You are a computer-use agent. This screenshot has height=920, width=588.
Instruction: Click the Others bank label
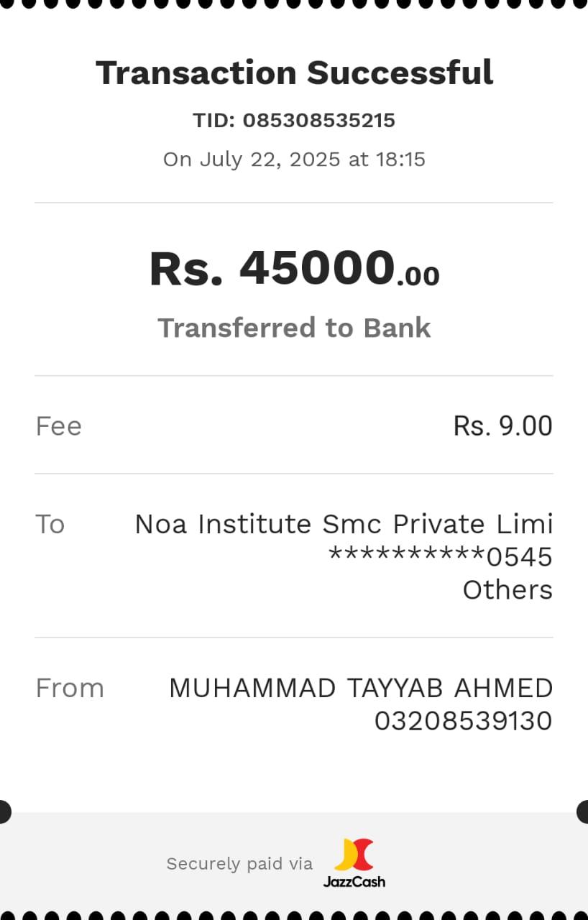(x=507, y=590)
